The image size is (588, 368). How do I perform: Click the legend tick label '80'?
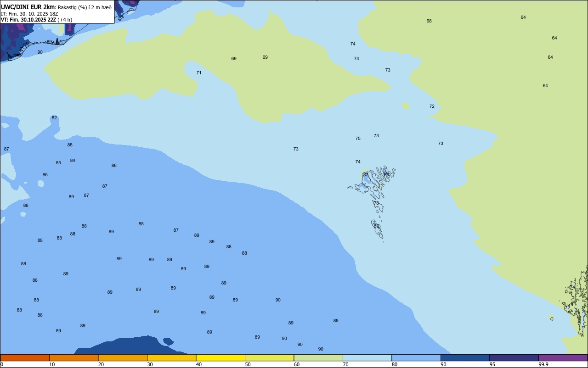tap(395, 364)
